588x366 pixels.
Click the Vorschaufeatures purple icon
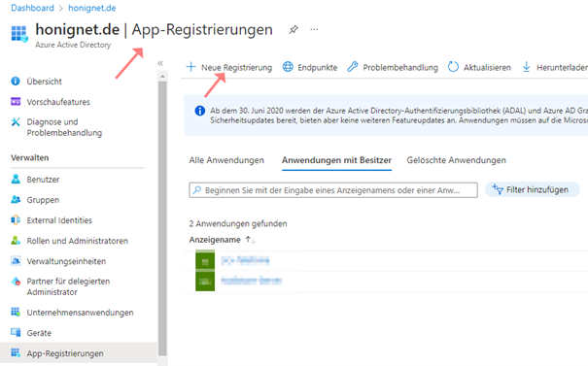pyautogui.click(x=16, y=102)
